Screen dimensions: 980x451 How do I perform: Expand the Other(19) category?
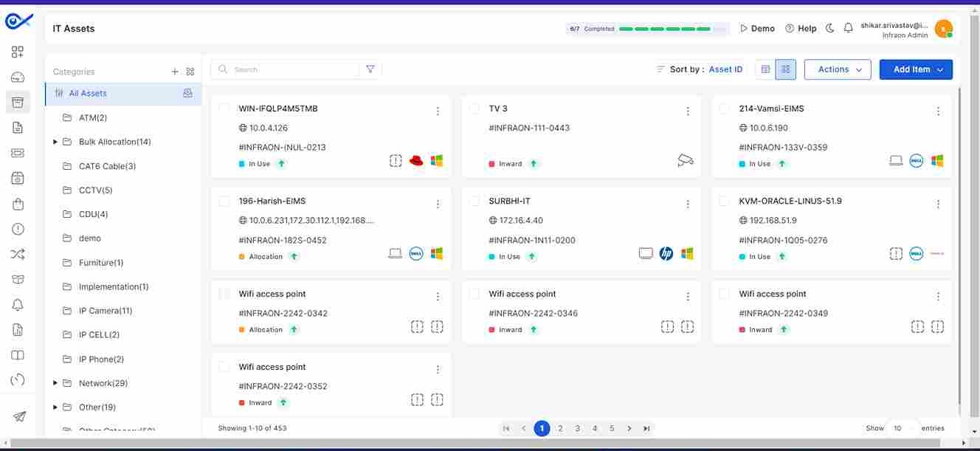55,407
